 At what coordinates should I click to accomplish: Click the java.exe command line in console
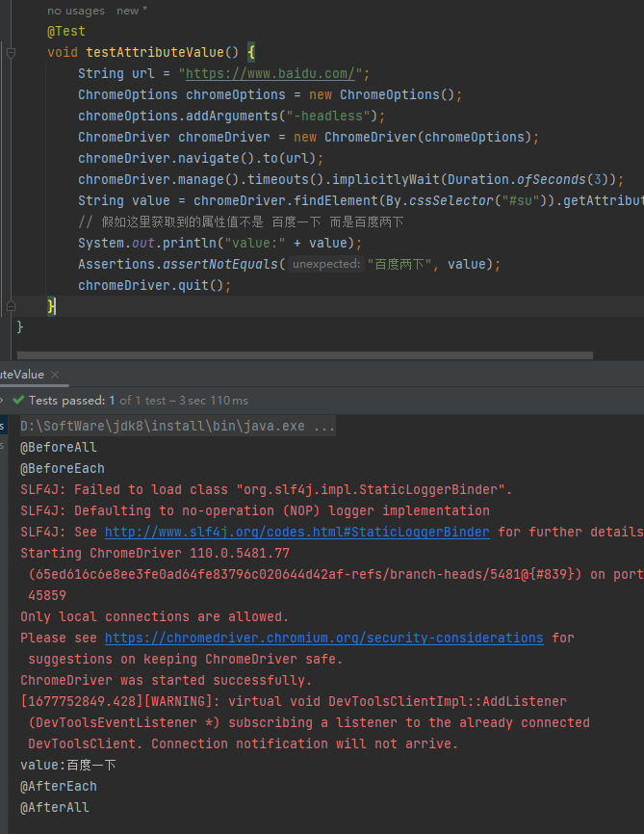[176, 425]
